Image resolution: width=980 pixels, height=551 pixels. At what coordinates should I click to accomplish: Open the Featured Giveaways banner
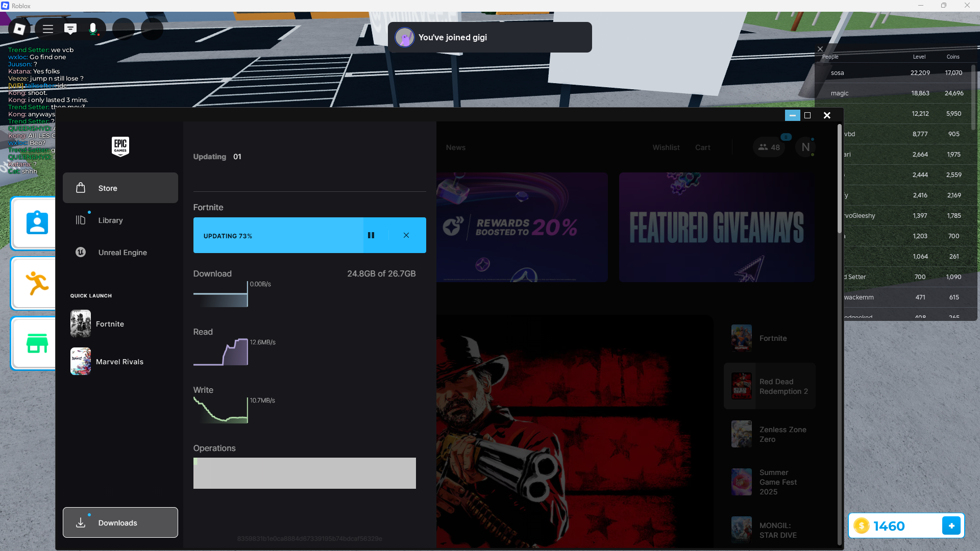tap(717, 227)
